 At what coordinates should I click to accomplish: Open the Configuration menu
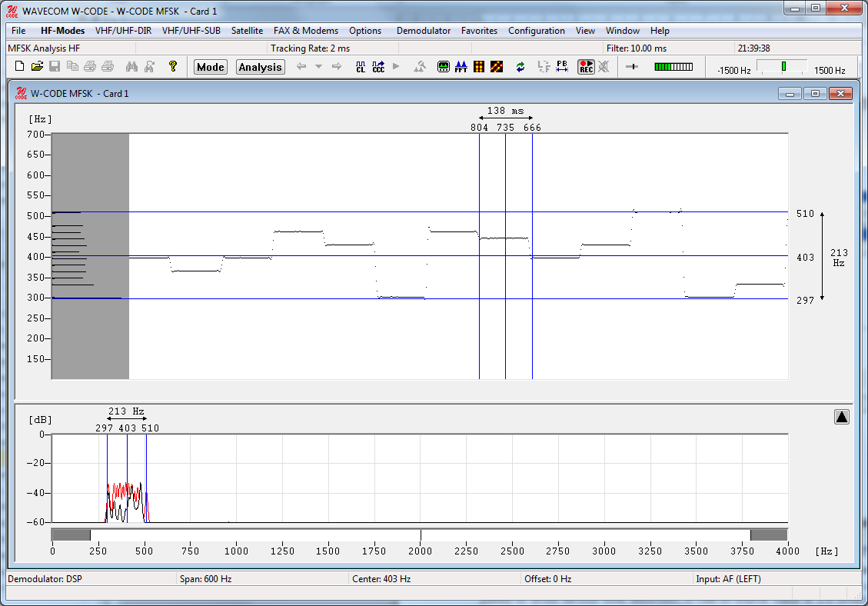537,31
